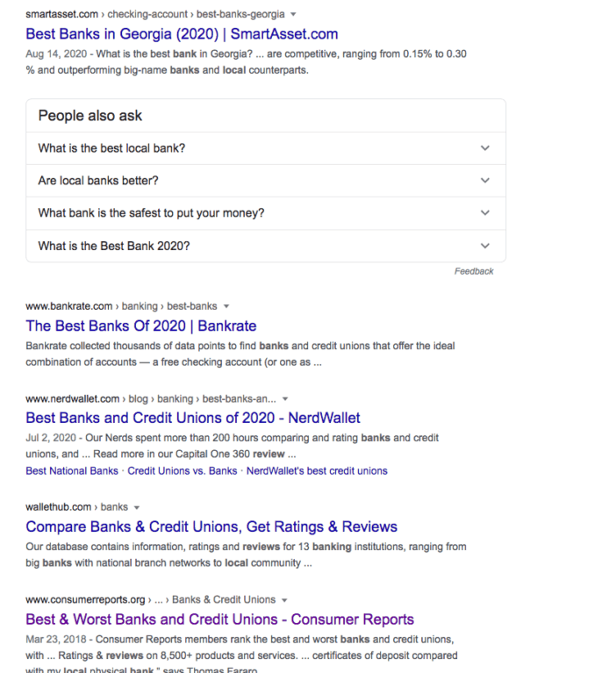Click the question text 'Are local banks better?'
The width and height of the screenshot is (616, 673).
[98, 181]
